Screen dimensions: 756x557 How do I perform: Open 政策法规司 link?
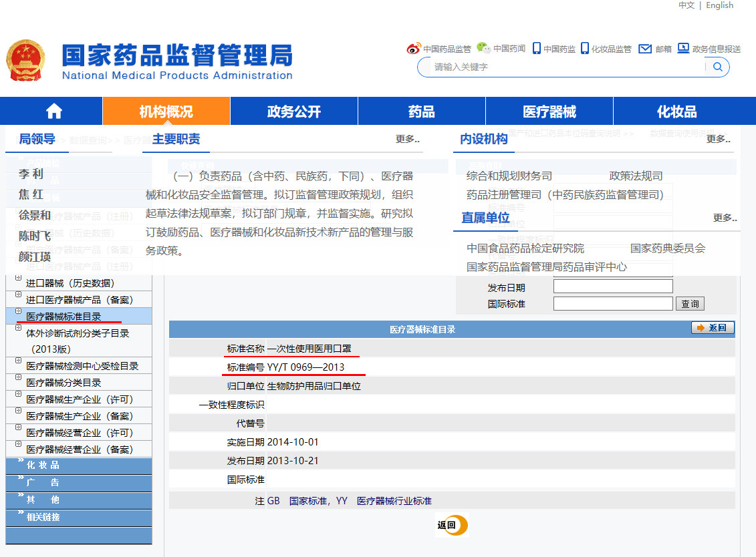pos(636,176)
